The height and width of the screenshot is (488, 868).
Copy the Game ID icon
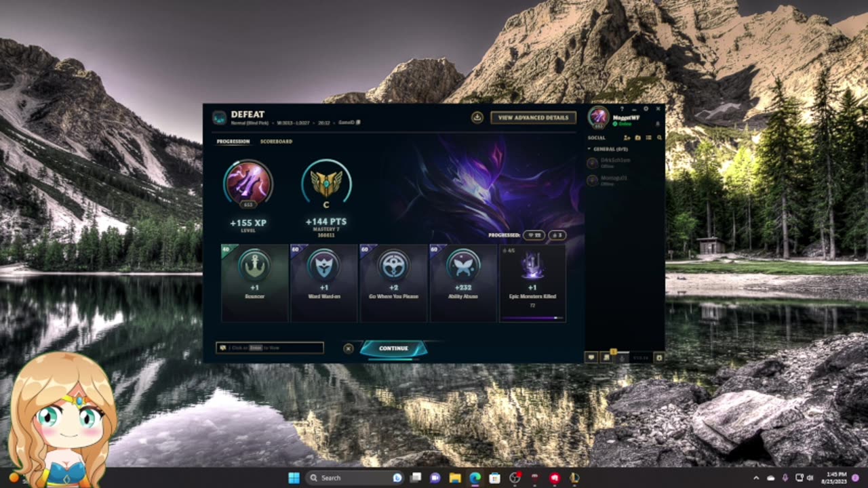[358, 123]
